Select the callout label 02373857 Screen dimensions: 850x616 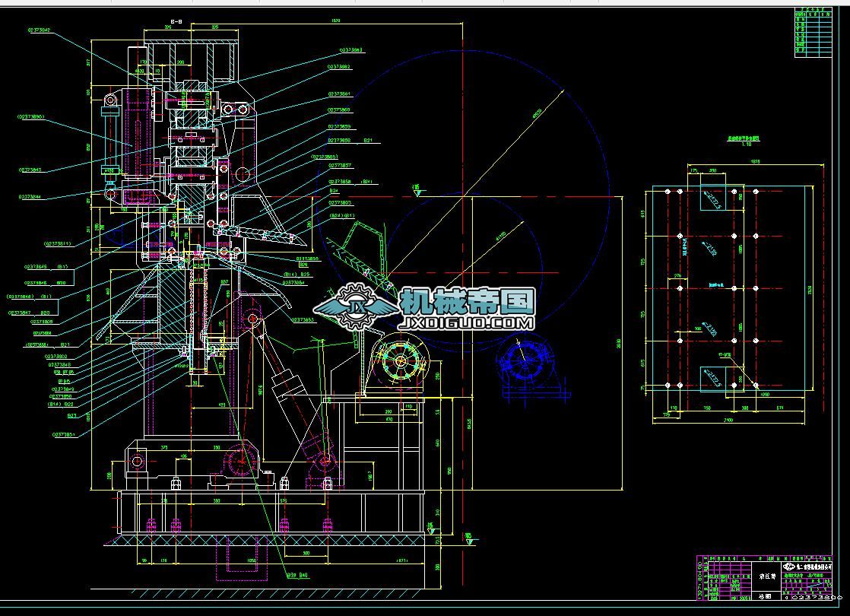pyautogui.click(x=340, y=165)
